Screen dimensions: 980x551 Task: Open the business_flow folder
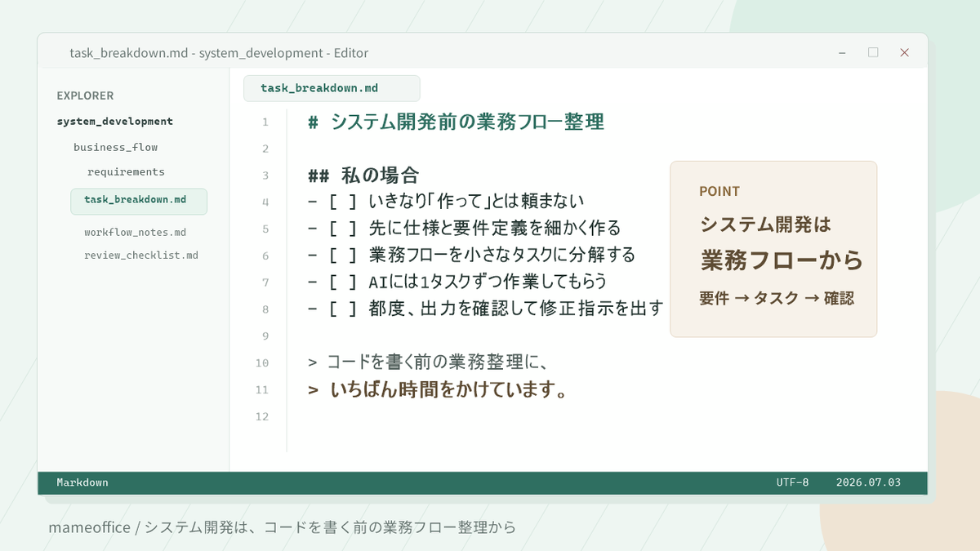click(115, 148)
